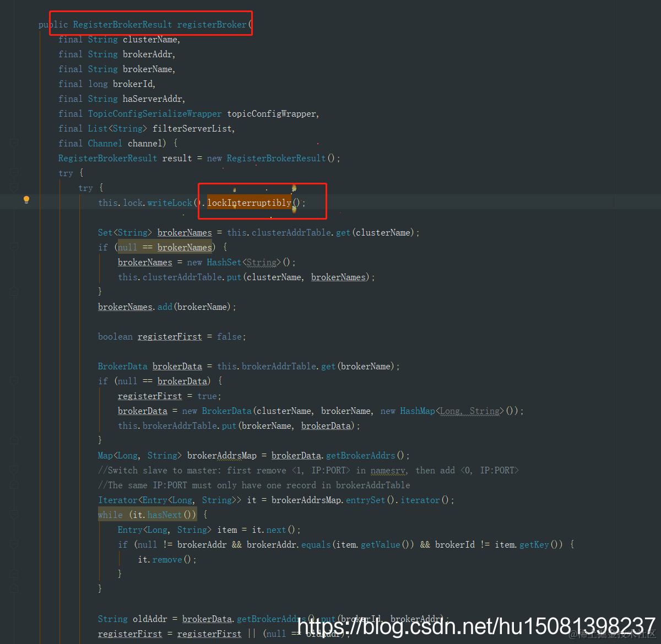Click the highlighted 'lockInterruptibly' call

tap(249, 203)
